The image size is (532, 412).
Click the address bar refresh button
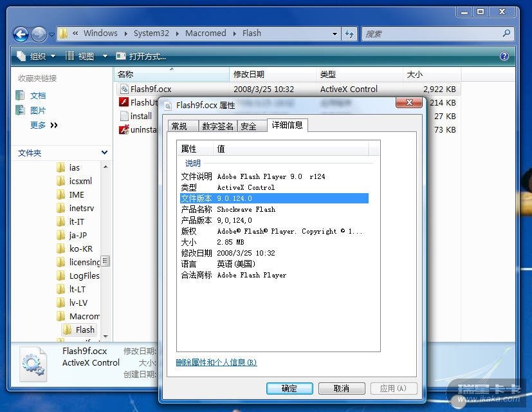point(349,33)
